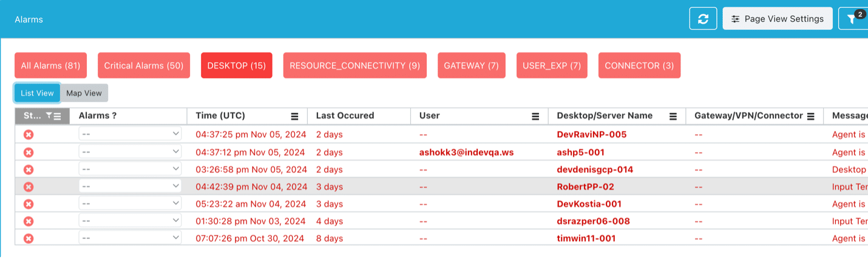The height and width of the screenshot is (259, 868).
Task: Open Gateway/VPN/Connector column menu icon
Action: (x=810, y=116)
